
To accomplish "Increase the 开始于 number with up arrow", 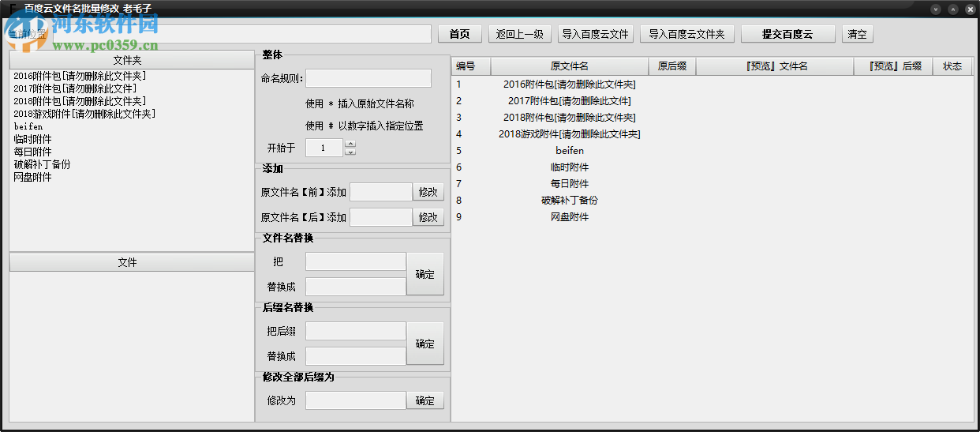I will (x=350, y=144).
